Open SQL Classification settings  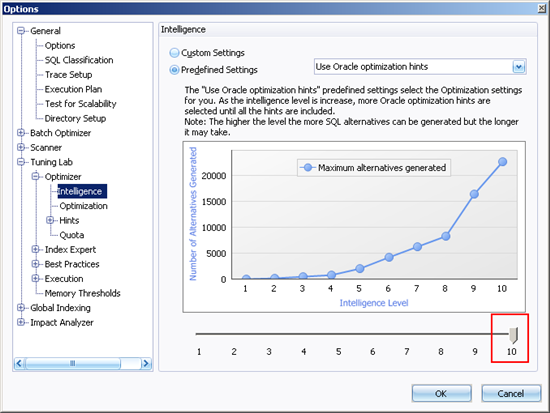pos(79,60)
